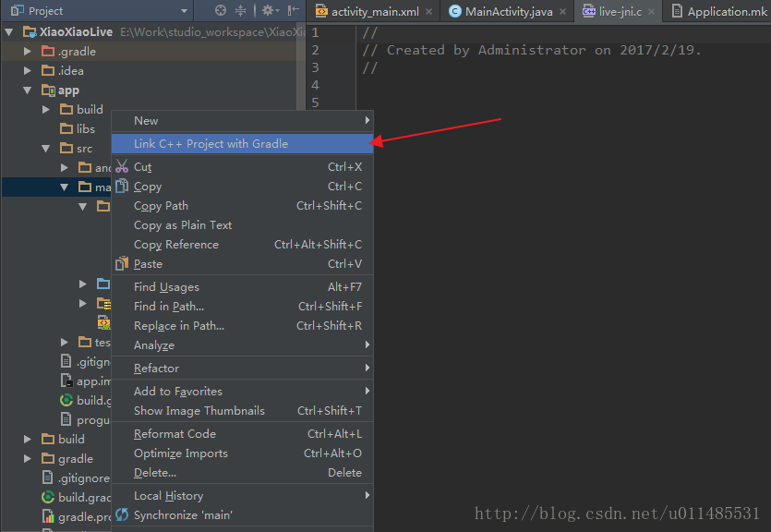Collapse the src folder

click(46, 148)
